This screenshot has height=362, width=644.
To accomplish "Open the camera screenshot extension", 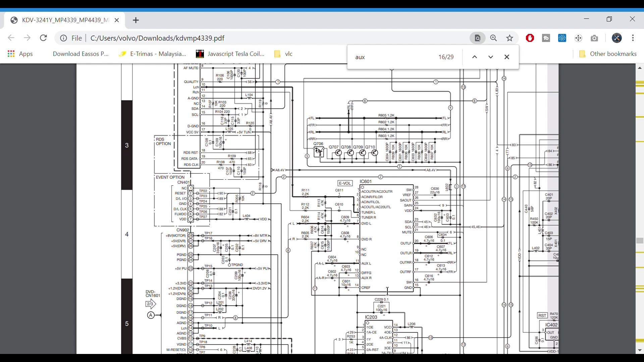I will point(594,38).
